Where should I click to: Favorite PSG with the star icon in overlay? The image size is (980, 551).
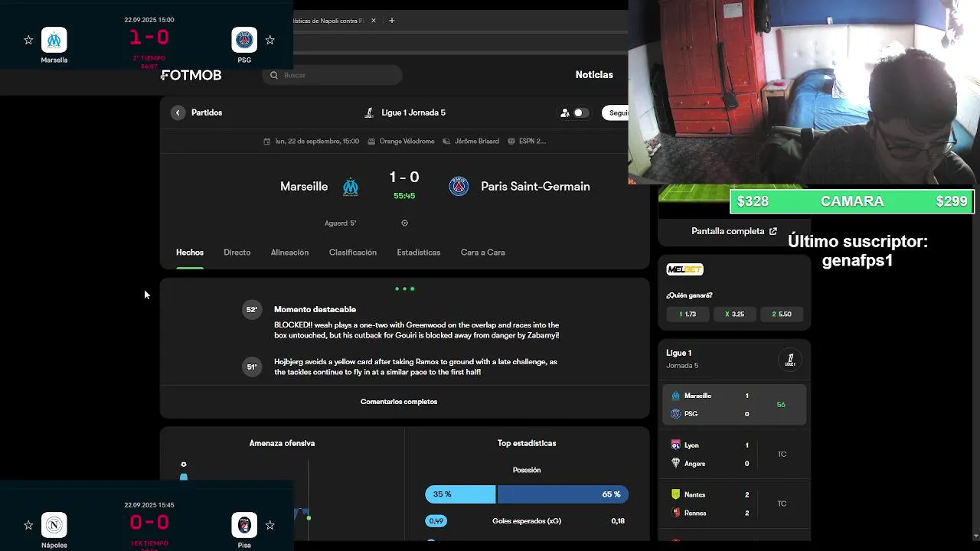click(x=269, y=40)
